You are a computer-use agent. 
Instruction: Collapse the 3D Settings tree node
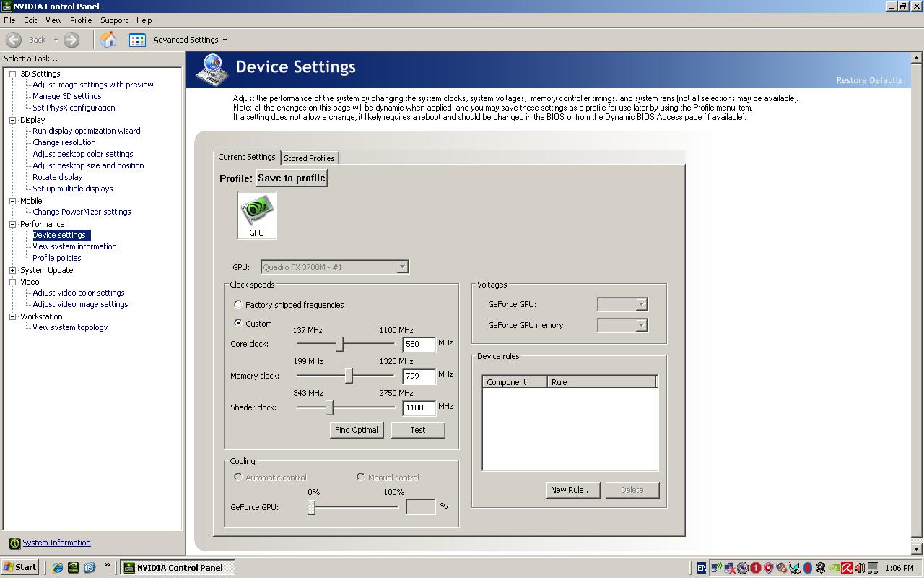[x=12, y=74]
